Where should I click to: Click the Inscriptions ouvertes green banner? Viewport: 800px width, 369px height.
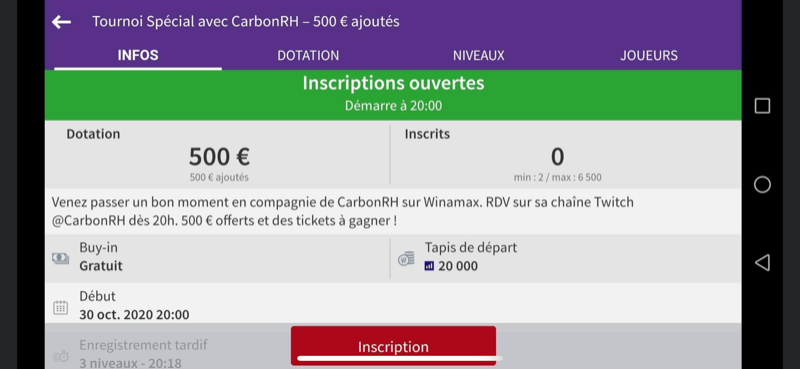(393, 95)
